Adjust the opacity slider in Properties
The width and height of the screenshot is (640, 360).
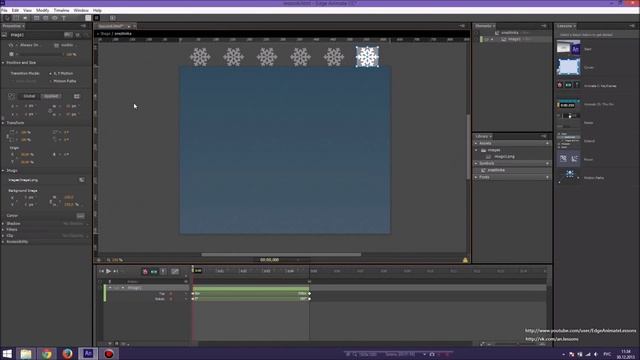click(x=39, y=54)
